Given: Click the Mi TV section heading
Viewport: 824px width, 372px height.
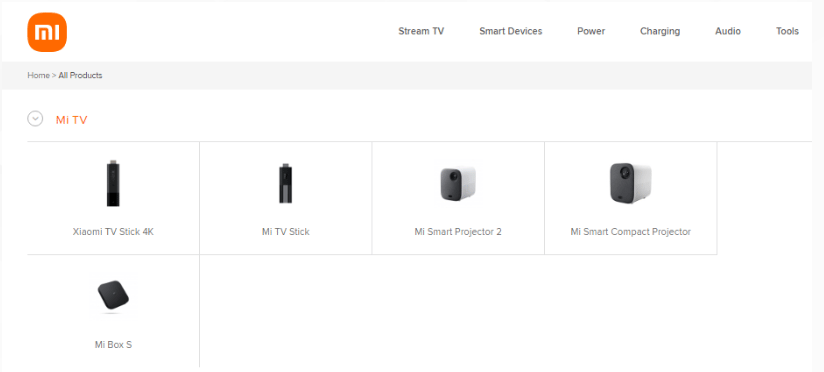Looking at the screenshot, I should 71,120.
